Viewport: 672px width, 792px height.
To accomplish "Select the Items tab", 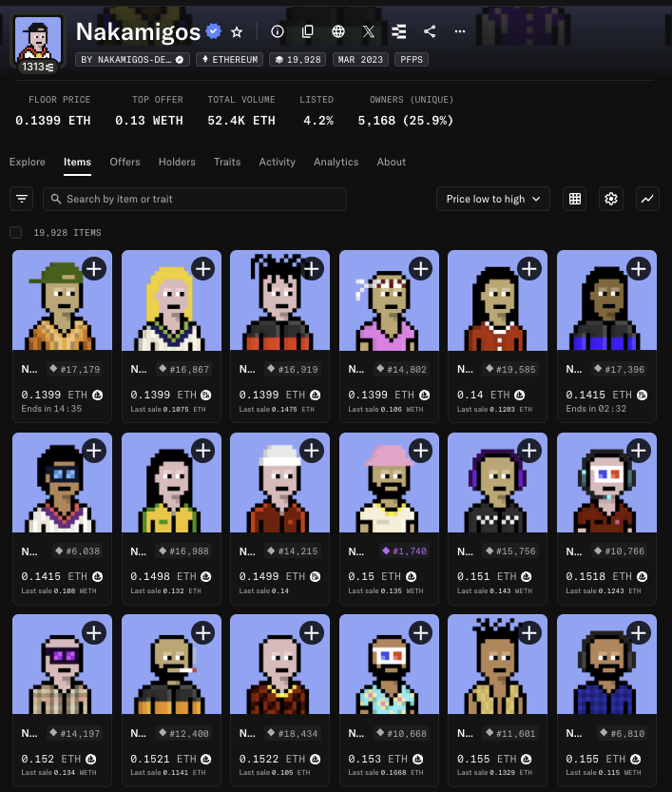I will tap(77, 162).
